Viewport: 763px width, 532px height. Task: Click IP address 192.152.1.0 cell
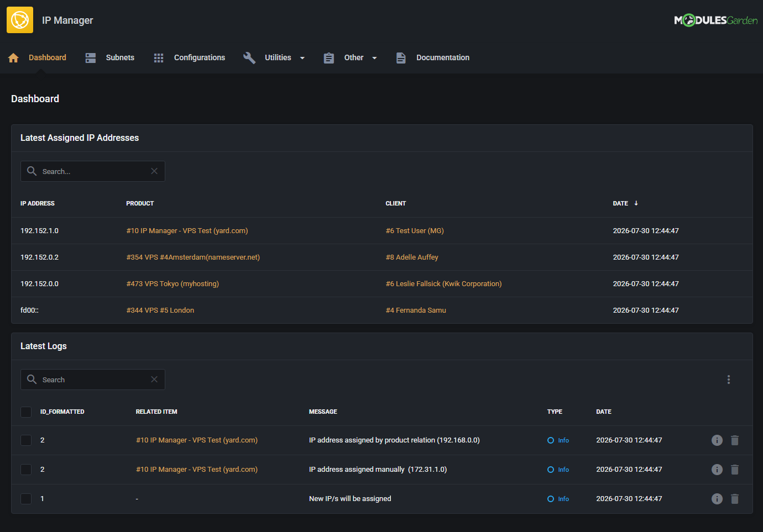[39, 231]
